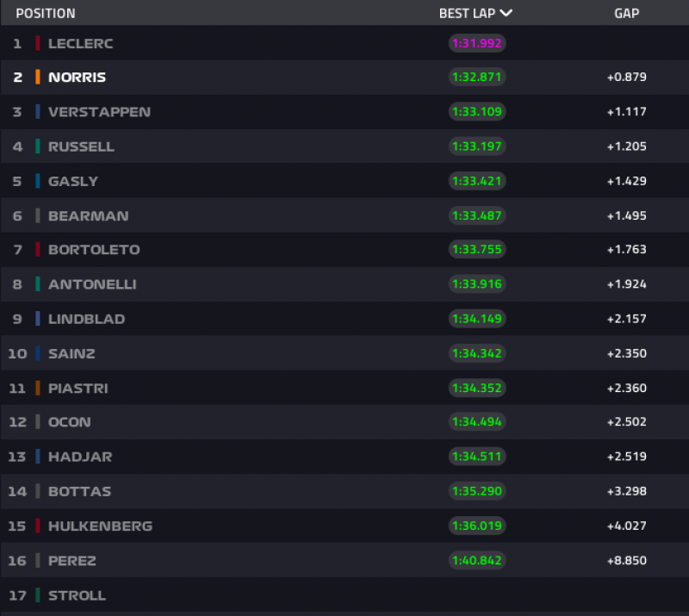Click Leclerc's purple best lap time
Screen dimensions: 689x616
point(476,43)
